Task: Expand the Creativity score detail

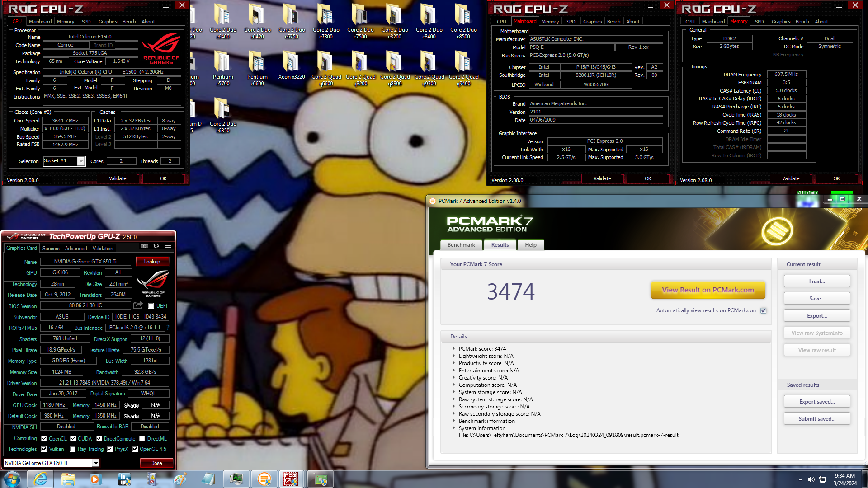Action: coord(454,377)
